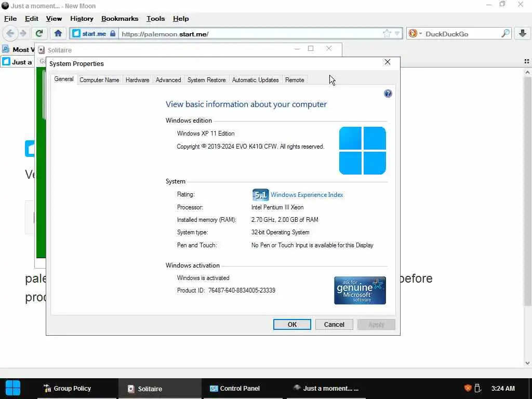Image resolution: width=532 pixels, height=399 pixels.
Task: Open the Edit menu
Action: pos(32,19)
